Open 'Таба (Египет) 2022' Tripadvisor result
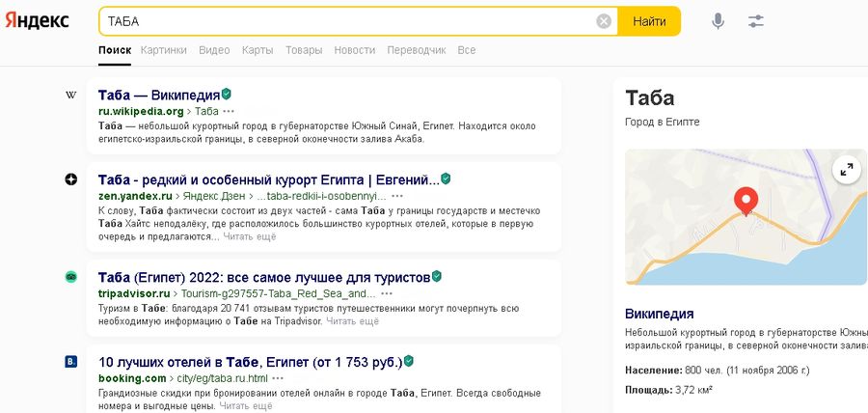Image resolution: width=868 pixels, height=413 pixels. coord(264,277)
